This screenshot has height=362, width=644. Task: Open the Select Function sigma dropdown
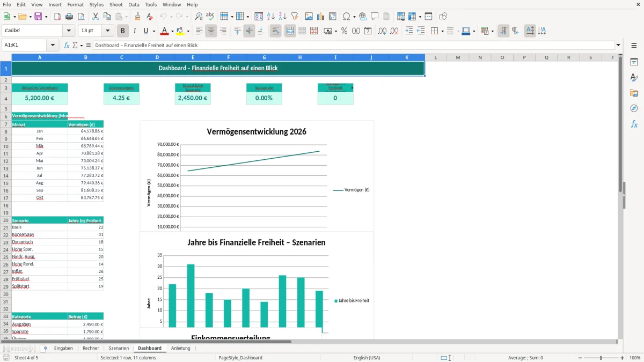click(80, 45)
